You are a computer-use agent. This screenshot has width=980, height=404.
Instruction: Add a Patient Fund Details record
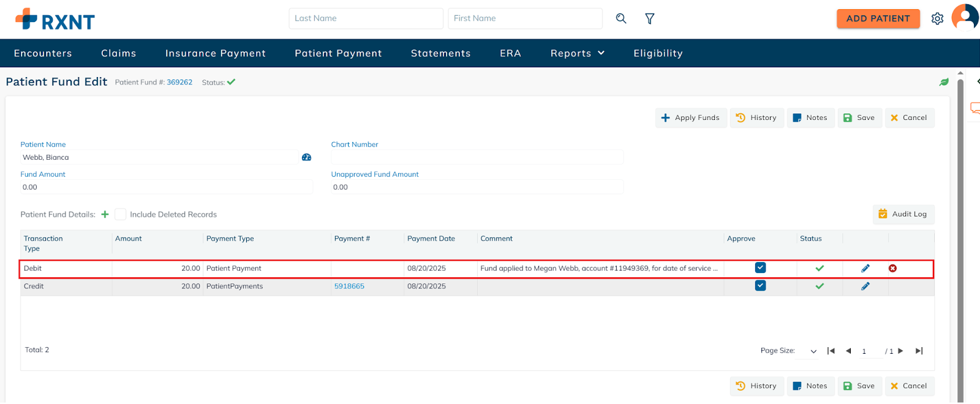click(105, 214)
